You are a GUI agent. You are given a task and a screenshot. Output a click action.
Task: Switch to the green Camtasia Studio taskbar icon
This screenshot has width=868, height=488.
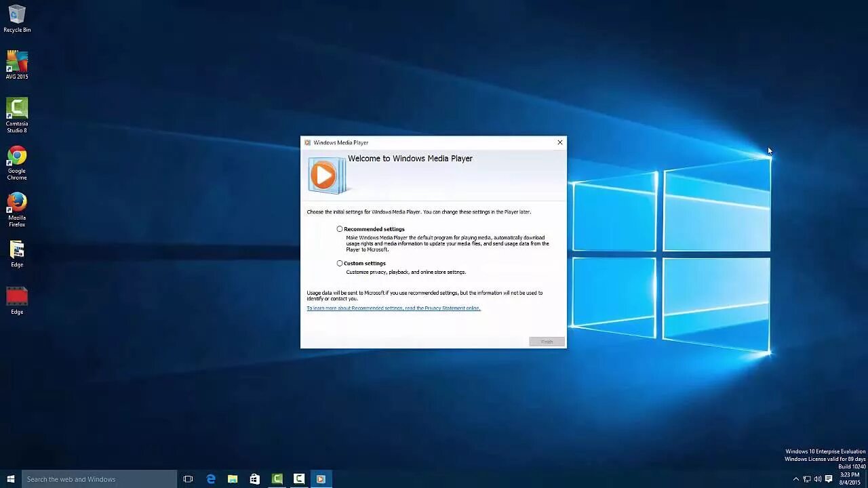[277, 479]
